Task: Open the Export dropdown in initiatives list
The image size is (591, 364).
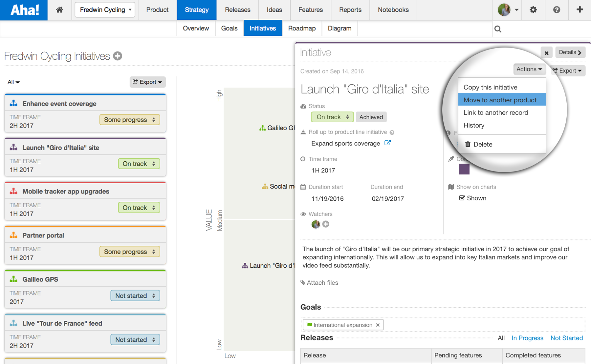Action: point(147,82)
